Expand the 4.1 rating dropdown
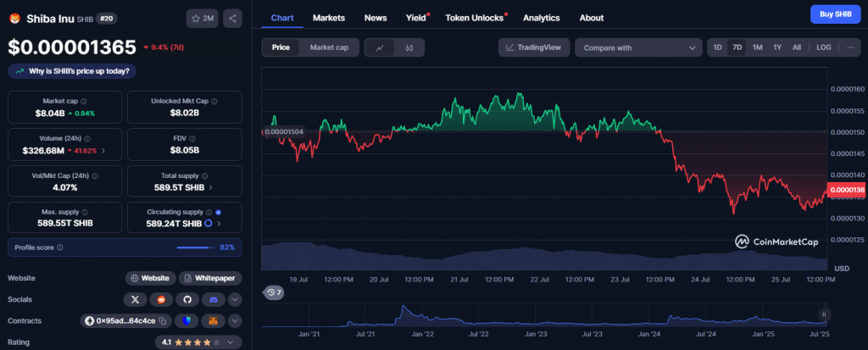 (198, 342)
